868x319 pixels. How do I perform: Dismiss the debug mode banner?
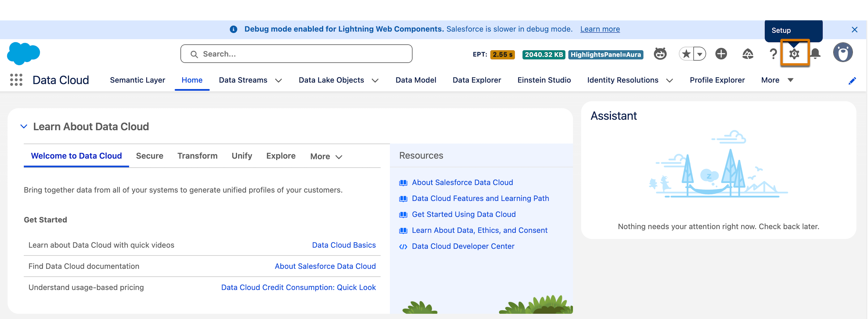point(854,30)
